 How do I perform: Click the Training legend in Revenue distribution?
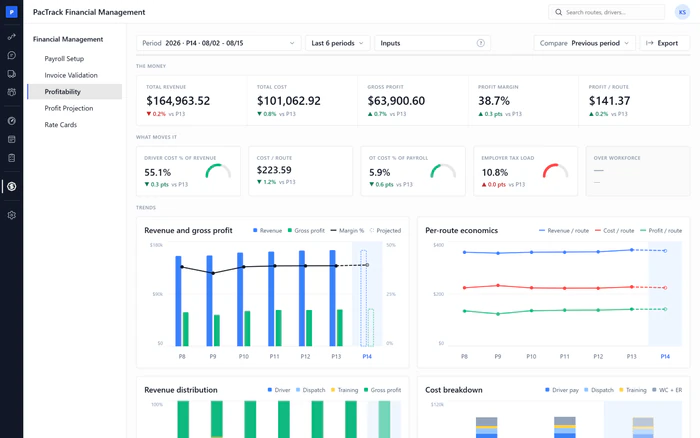coord(344,390)
